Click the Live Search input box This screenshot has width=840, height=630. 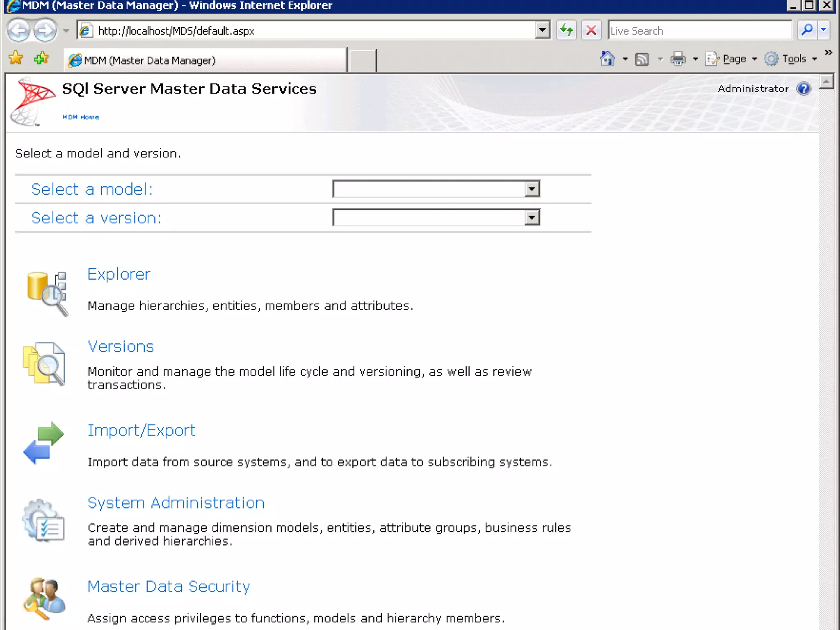pyautogui.click(x=700, y=31)
